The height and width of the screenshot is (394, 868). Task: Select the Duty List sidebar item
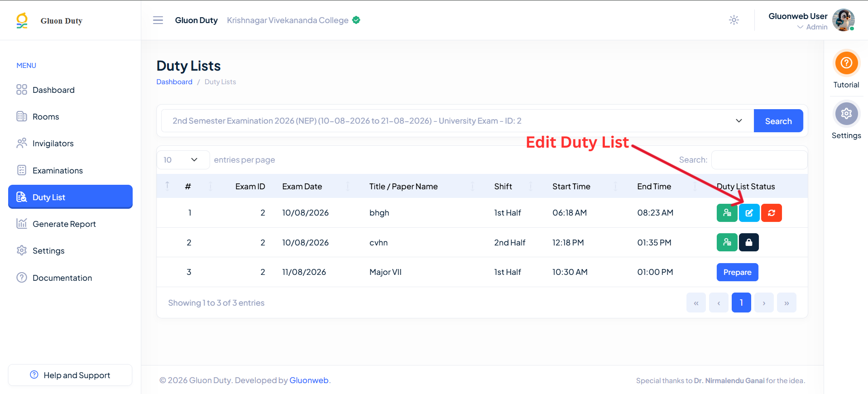(70, 197)
